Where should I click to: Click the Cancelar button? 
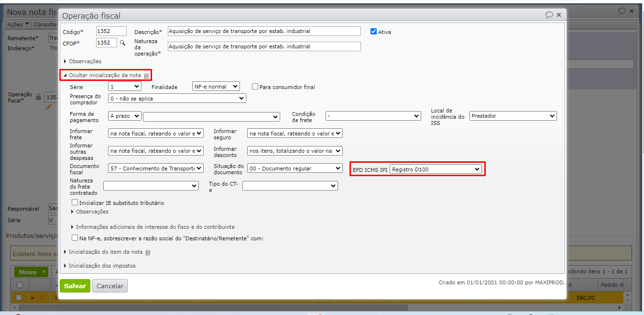pyautogui.click(x=110, y=286)
